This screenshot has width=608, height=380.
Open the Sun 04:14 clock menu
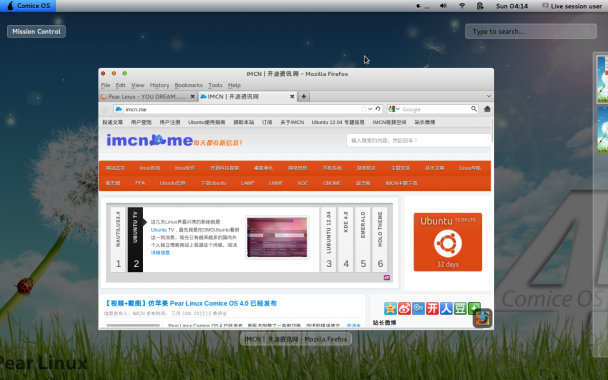(x=512, y=6)
